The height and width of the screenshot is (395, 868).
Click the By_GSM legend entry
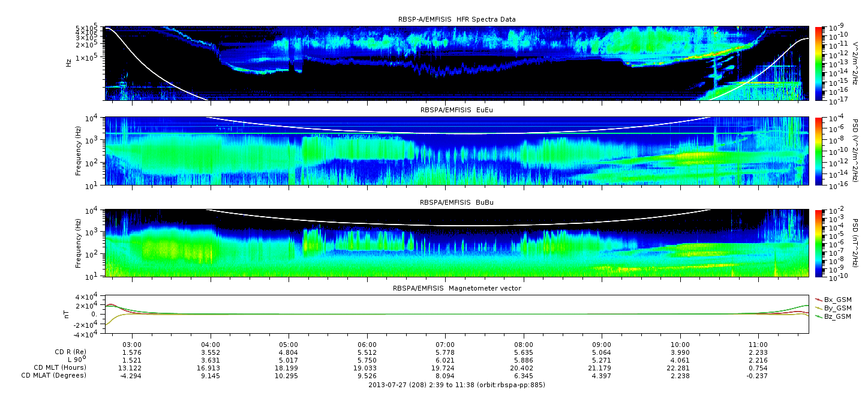(x=837, y=308)
